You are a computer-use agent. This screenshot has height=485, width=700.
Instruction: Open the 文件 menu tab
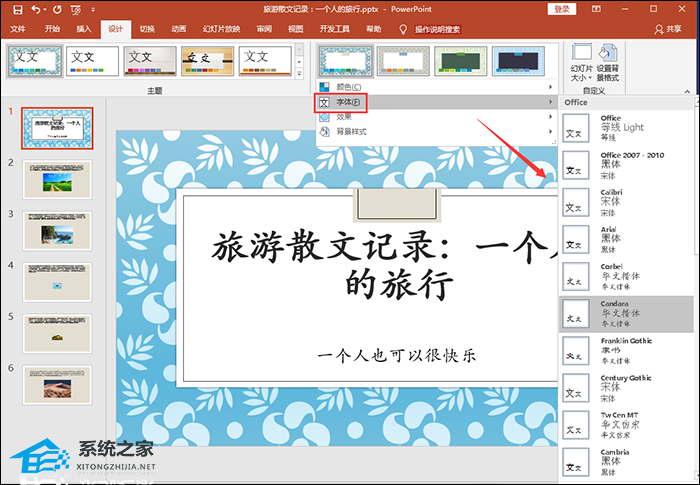click(18, 29)
